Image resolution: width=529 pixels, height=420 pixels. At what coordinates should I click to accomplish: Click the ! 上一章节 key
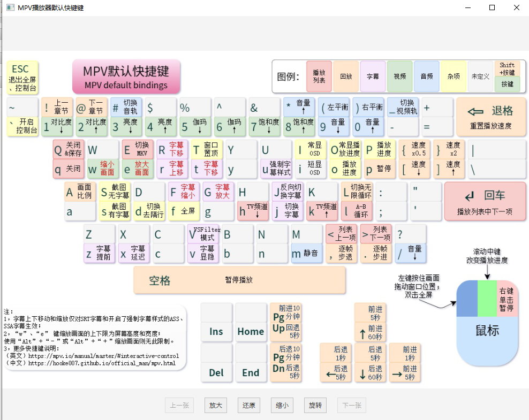57,107
